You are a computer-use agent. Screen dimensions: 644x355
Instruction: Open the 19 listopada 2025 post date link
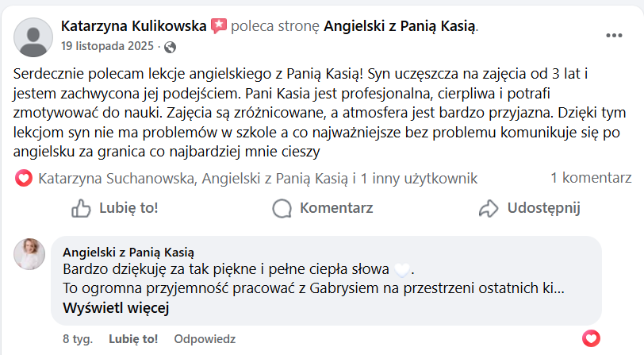click(107, 45)
